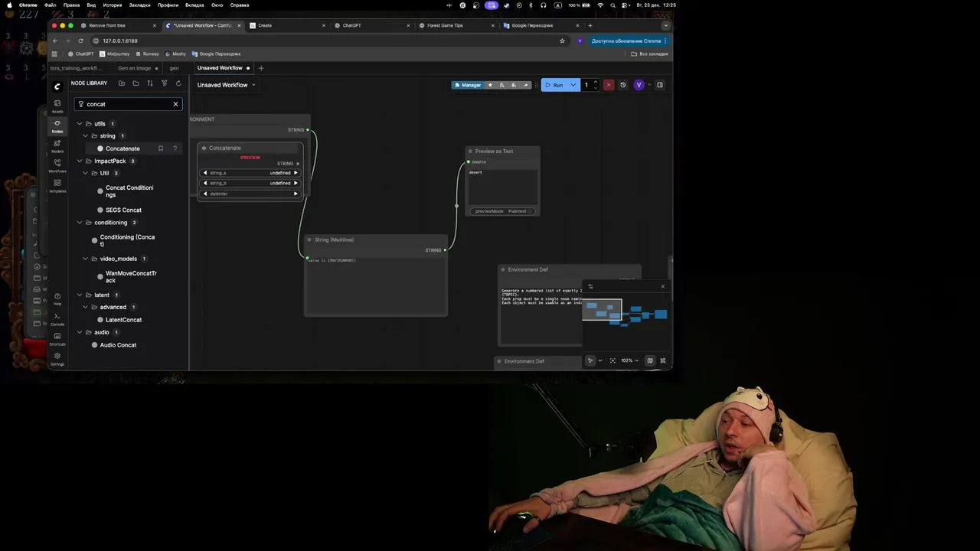Collapse the ImpactPack folder
Screen dimensions: 980x551
79,161
